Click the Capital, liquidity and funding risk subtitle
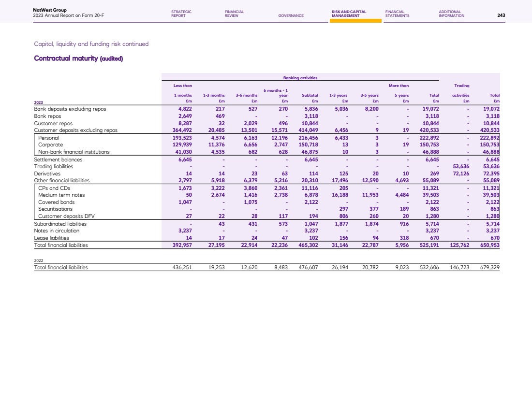This screenshot has height=418, width=532. [x=91, y=44]
